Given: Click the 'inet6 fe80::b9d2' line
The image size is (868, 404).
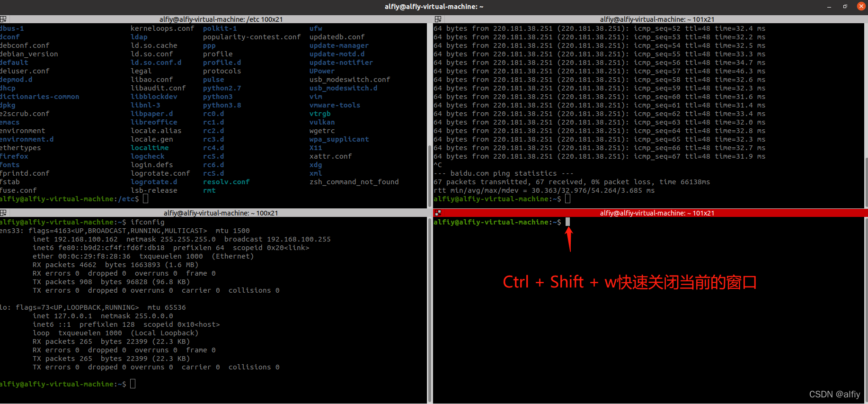Looking at the screenshot, I should [171, 248].
